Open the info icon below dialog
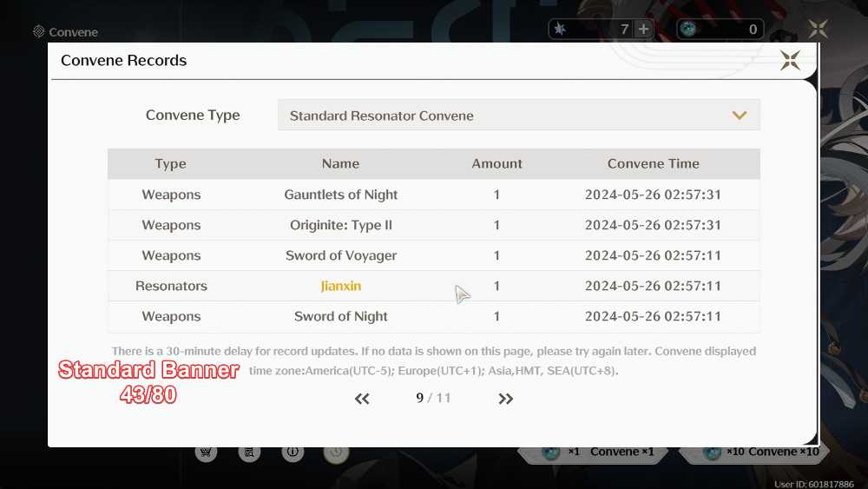Image resolution: width=868 pixels, height=489 pixels. [293, 452]
